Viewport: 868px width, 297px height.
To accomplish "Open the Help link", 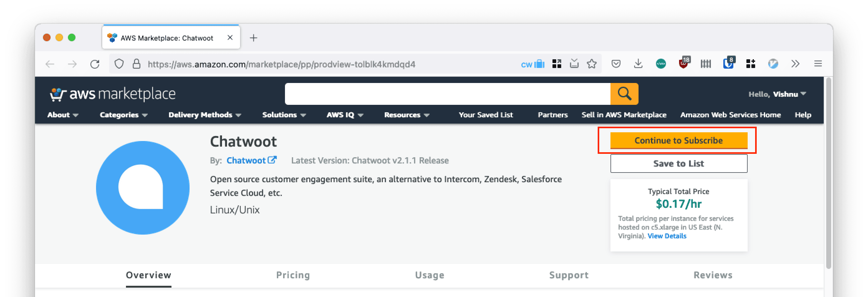I will click(x=803, y=115).
